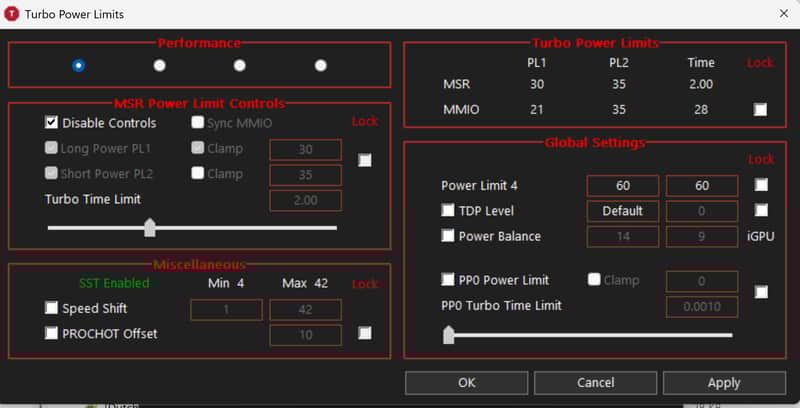Viewport: 800px width, 408px height.
Task: Check the Miscellaneous Lock checkbox
Action: click(x=365, y=333)
